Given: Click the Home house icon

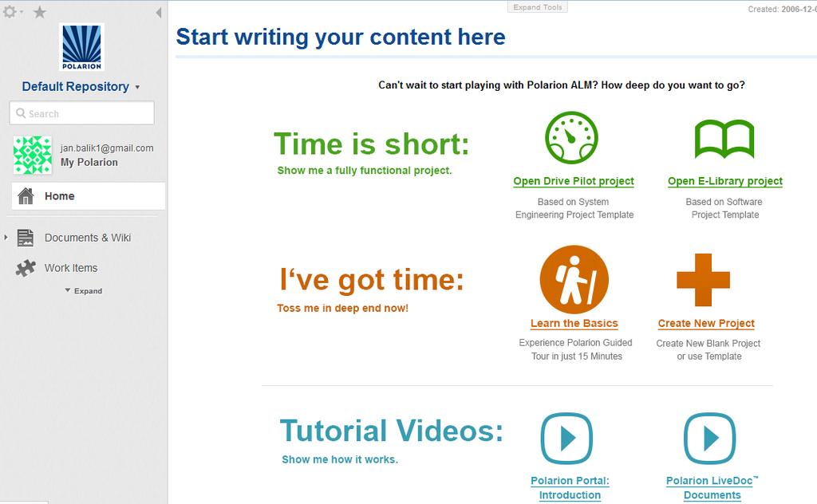Looking at the screenshot, I should (26, 196).
